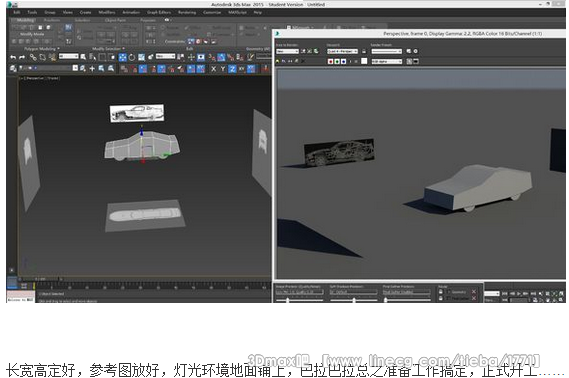Click the Perspective viewport label
This screenshot has width=569, height=378.
click(x=35, y=78)
